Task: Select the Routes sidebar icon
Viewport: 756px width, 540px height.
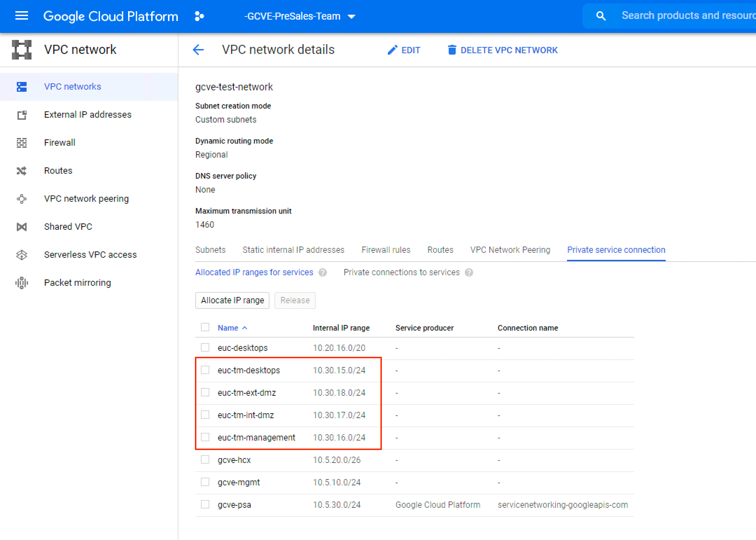Action: (x=21, y=171)
